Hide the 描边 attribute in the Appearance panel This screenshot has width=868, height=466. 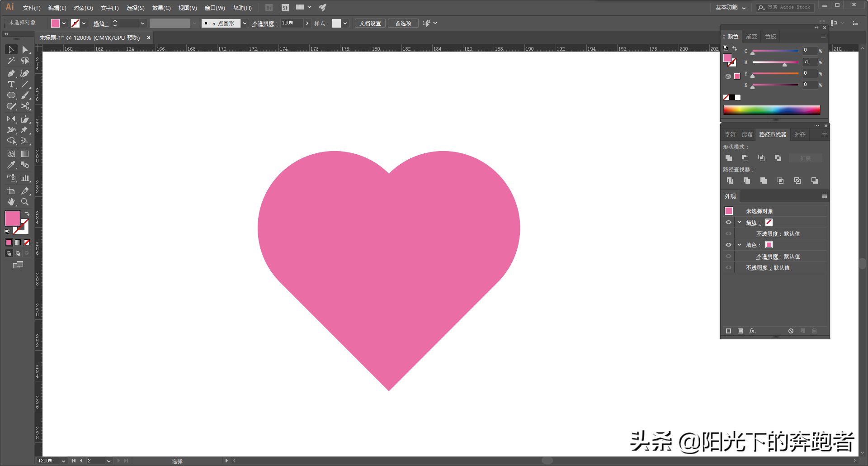tap(728, 222)
